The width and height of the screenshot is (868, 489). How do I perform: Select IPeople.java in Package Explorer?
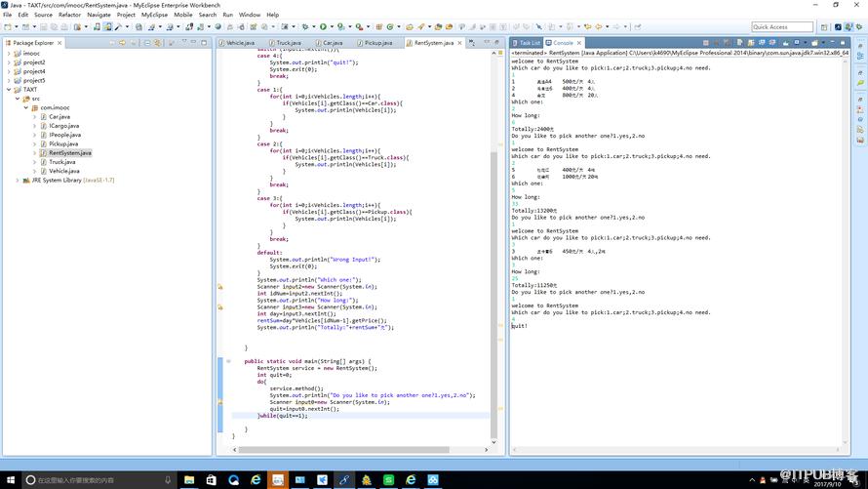coord(64,135)
